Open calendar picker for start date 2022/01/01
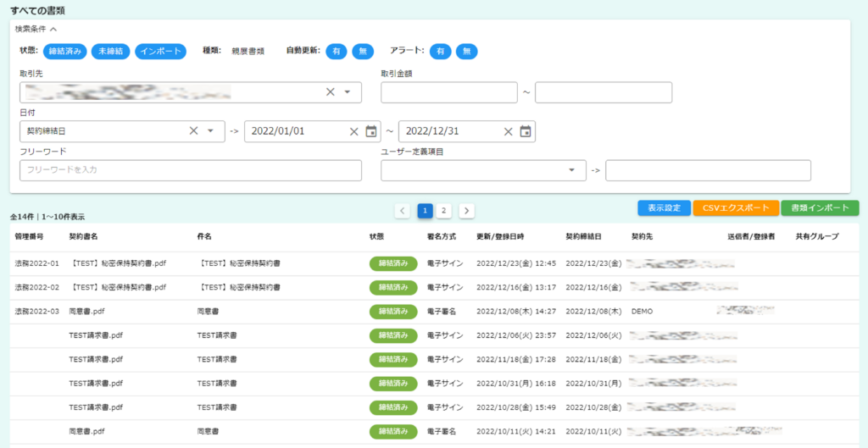The width and height of the screenshot is (868, 448). click(x=371, y=131)
